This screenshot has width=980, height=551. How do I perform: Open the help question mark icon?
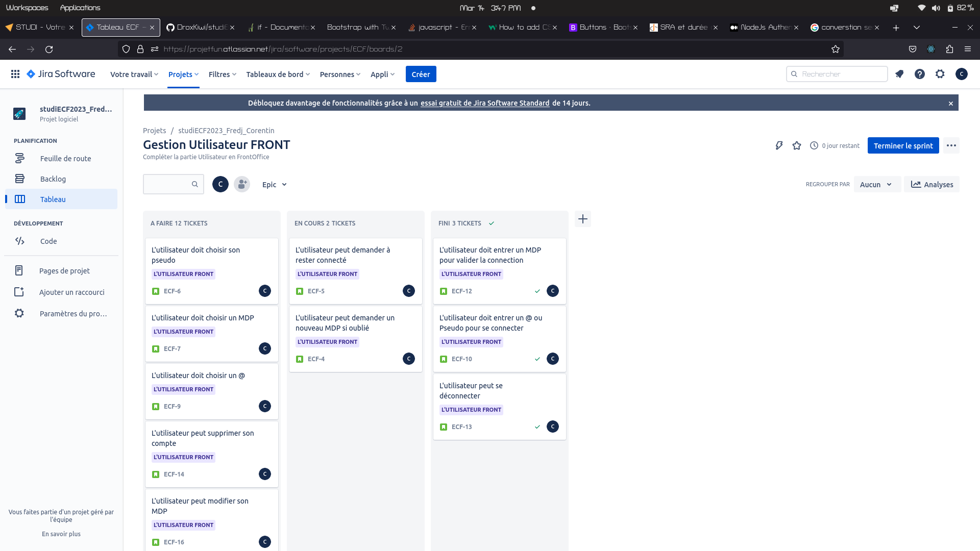click(920, 74)
